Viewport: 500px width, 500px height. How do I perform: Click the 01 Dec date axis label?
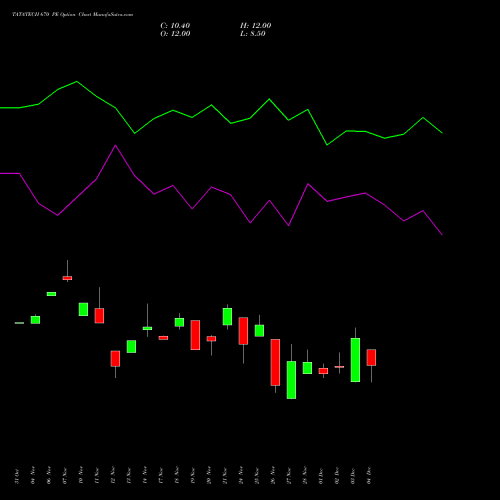click(321, 476)
